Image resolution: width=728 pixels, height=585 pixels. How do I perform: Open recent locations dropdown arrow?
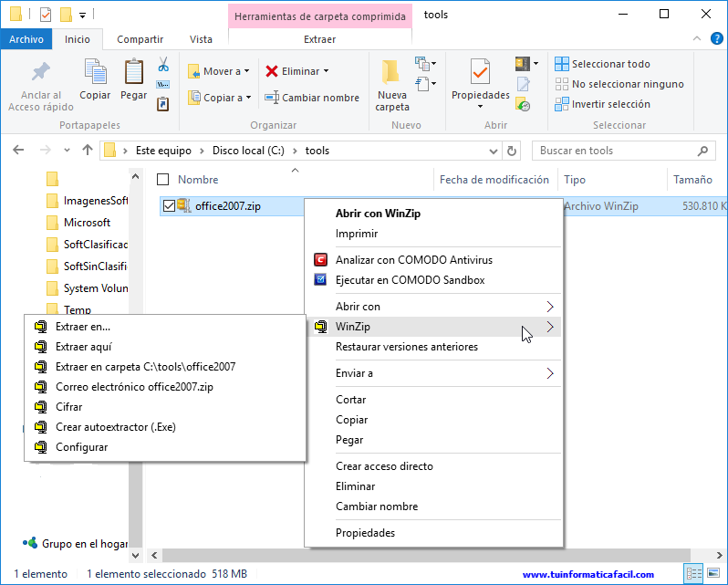(x=67, y=150)
